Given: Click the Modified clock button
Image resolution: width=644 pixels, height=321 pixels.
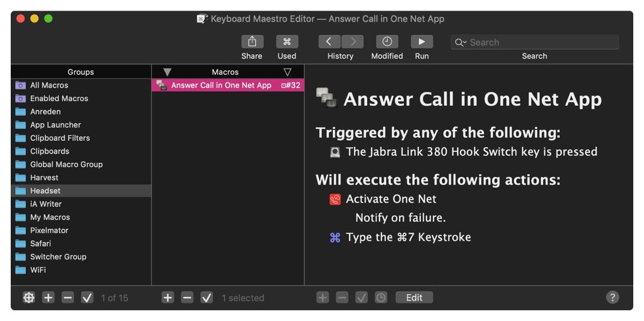Looking at the screenshot, I should (387, 42).
